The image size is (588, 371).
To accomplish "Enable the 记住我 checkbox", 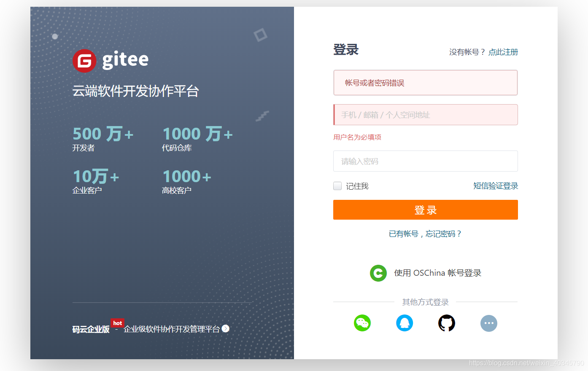I will point(337,185).
